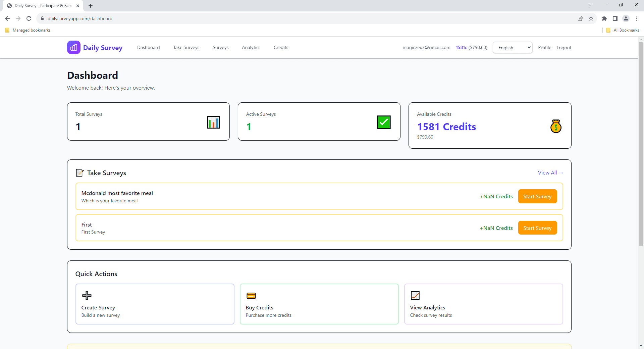Image resolution: width=644 pixels, height=349 pixels.
Task: Click the analytics chart icon in View Analytics
Action: pyautogui.click(x=415, y=295)
